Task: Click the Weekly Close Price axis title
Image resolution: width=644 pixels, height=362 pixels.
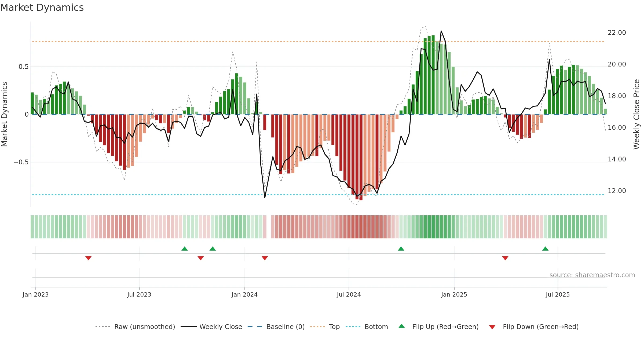Action: pyautogui.click(x=636, y=114)
